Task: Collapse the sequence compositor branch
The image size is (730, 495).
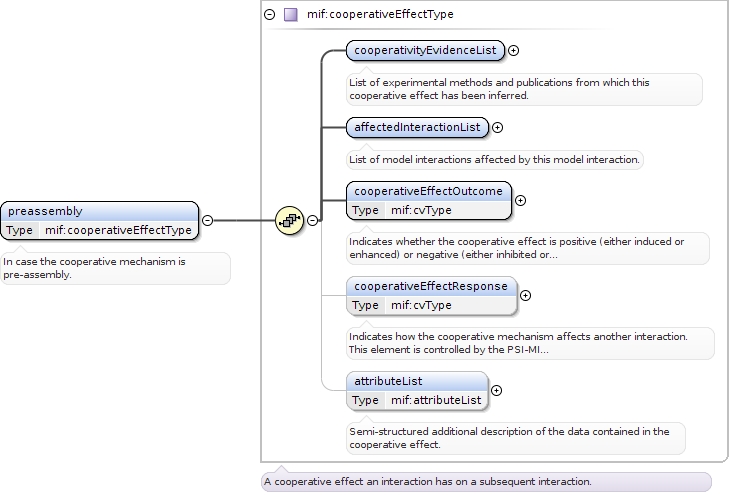Action: [x=312, y=220]
